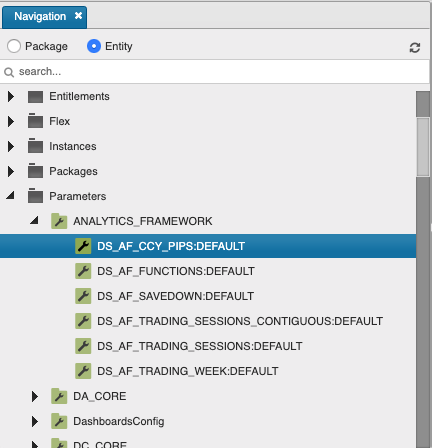The height and width of the screenshot is (448, 432).
Task: Select the Package radio button
Action: pos(14,46)
